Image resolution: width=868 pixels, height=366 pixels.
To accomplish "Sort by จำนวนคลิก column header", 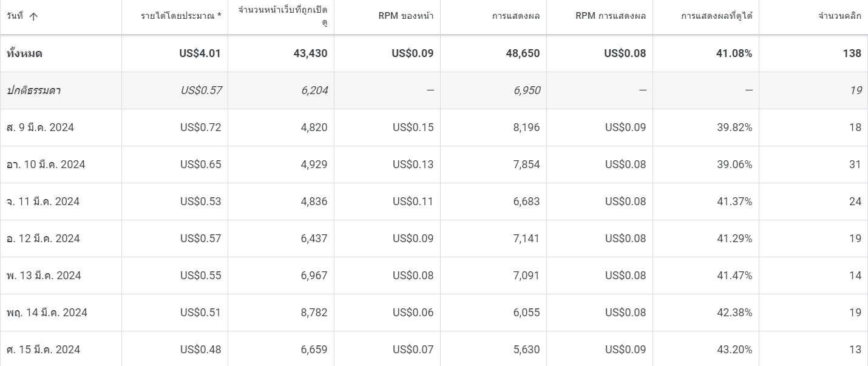I will 839,16.
